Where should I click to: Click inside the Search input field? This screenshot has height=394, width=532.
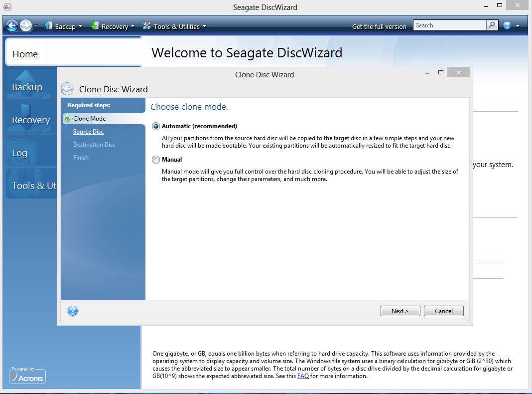coord(449,25)
